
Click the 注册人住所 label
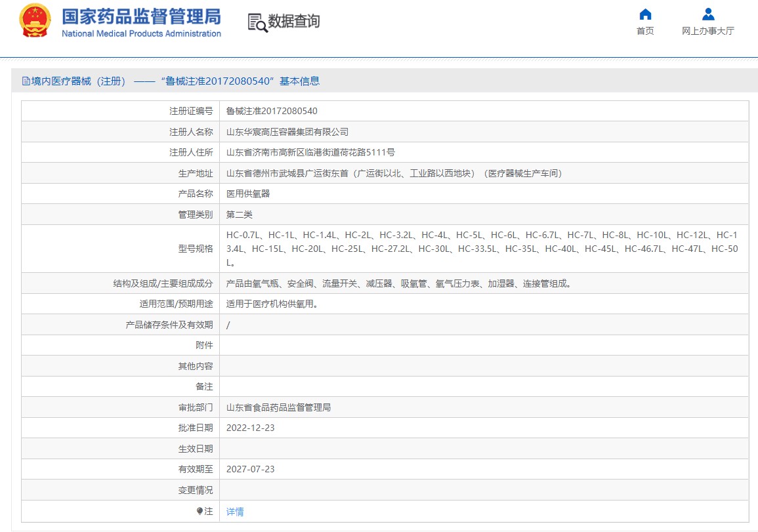point(191,152)
